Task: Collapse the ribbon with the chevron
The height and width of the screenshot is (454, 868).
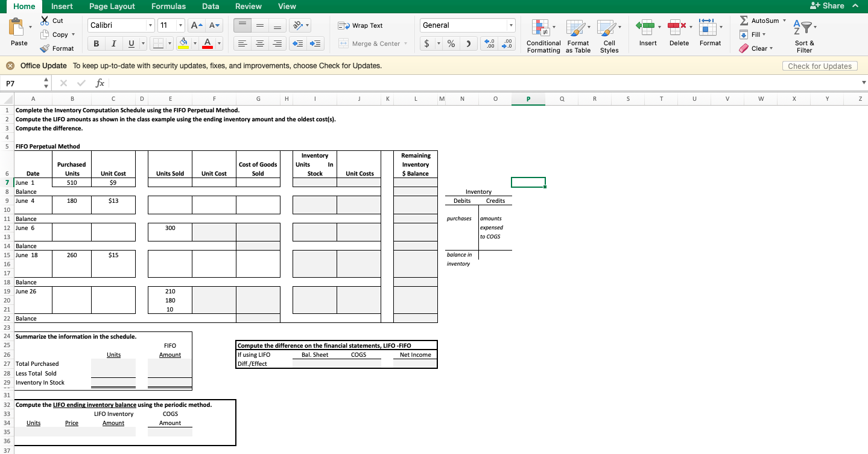Action: (x=855, y=6)
